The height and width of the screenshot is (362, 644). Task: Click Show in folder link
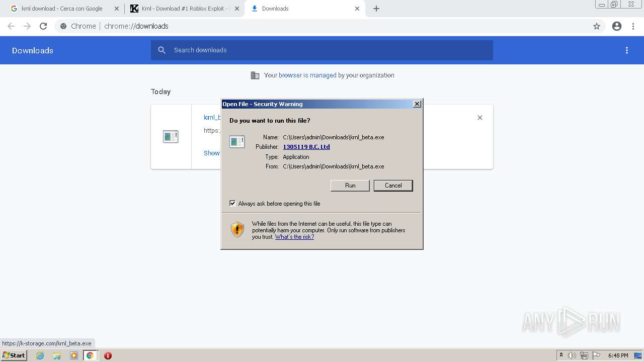point(212,153)
